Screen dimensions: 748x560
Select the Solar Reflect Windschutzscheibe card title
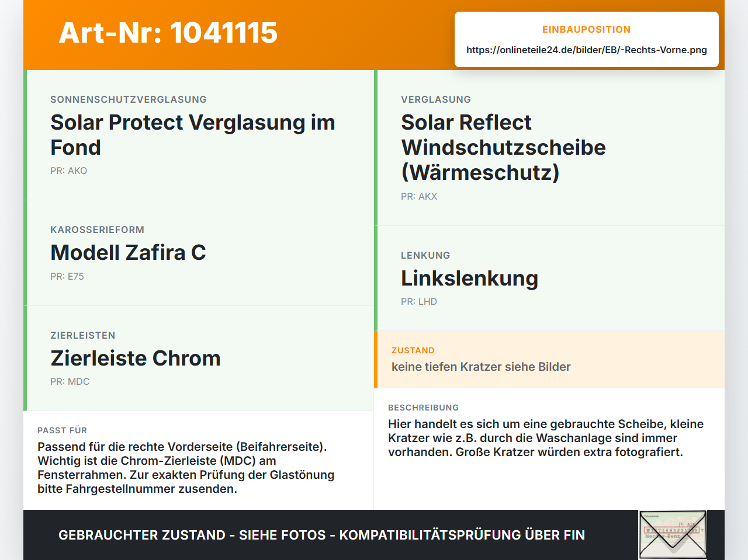click(503, 147)
